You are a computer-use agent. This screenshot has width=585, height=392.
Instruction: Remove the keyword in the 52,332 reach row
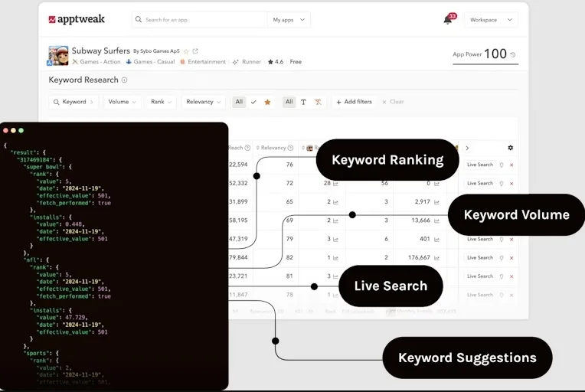click(x=511, y=184)
